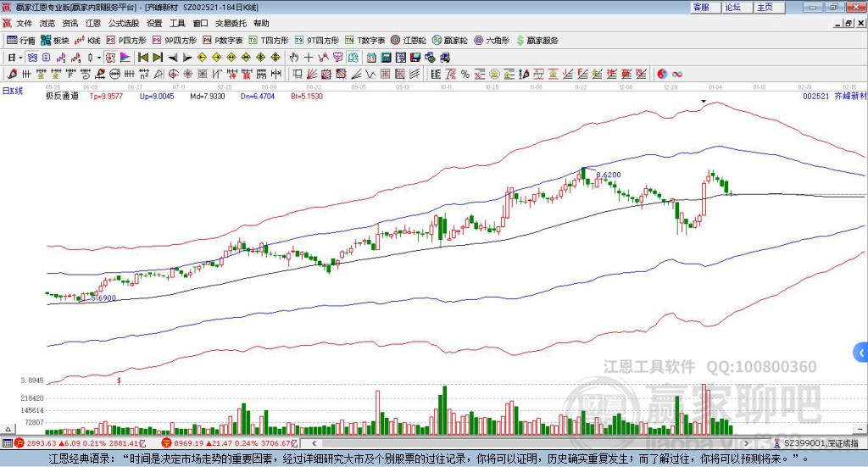Image resolution: width=868 pixels, height=467 pixels.
Task: Select the red circle target tool
Action: click(x=173, y=74)
